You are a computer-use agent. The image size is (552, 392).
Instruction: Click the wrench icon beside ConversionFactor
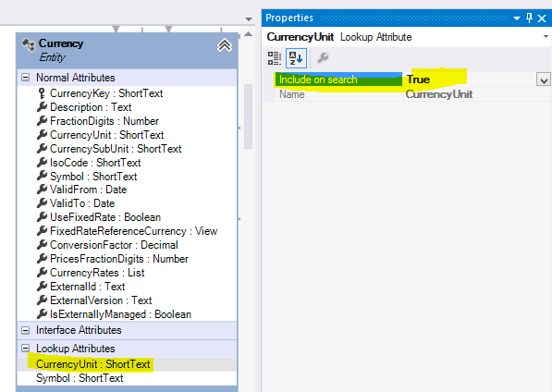pyautogui.click(x=42, y=245)
